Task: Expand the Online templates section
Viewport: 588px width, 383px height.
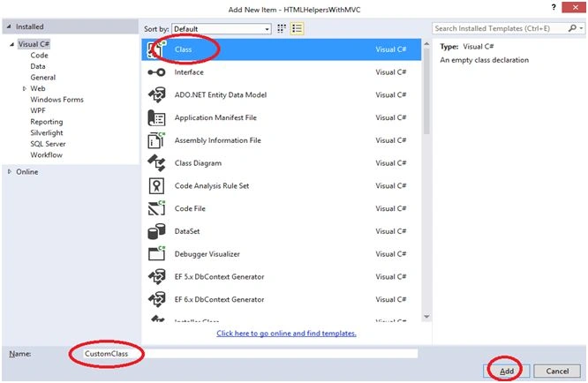Action: (x=10, y=171)
